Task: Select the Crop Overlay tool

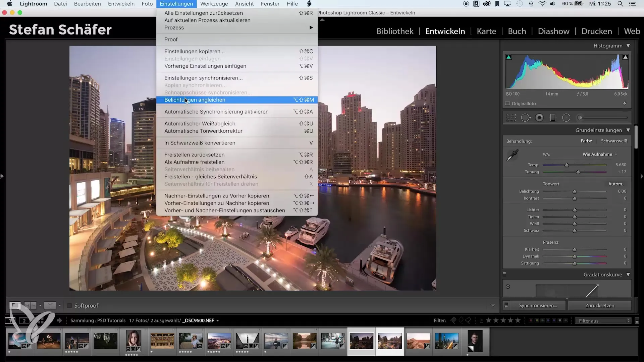Action: click(x=511, y=118)
